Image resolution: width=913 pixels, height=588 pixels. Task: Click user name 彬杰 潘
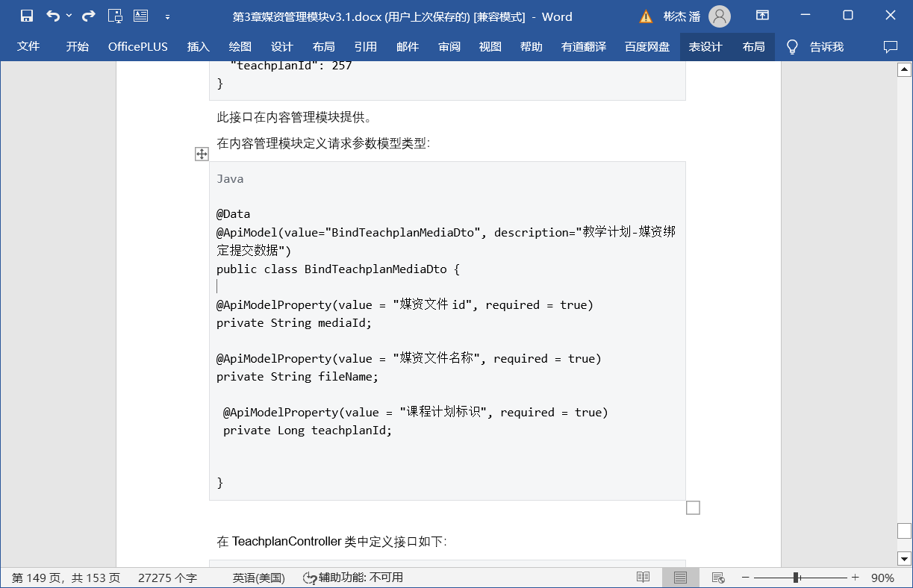pos(682,16)
